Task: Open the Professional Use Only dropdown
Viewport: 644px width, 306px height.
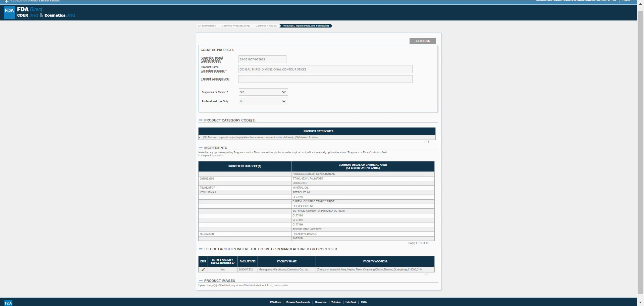Action: 263,101
